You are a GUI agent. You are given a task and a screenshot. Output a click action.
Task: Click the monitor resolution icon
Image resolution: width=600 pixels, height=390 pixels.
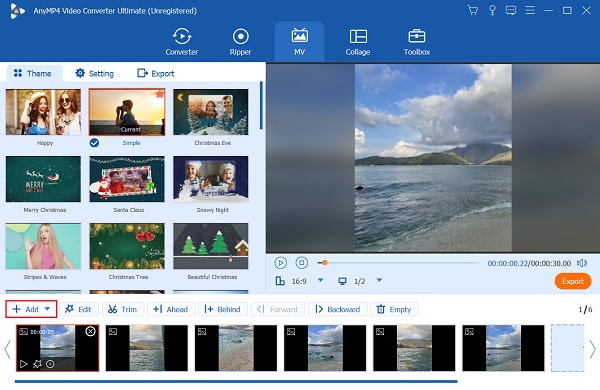coord(342,281)
